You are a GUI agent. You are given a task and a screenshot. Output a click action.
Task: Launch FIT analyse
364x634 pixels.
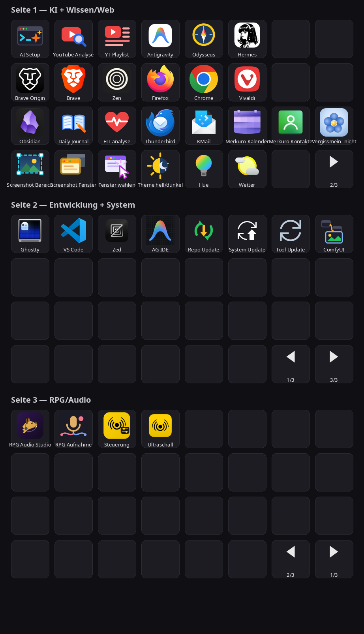(117, 126)
